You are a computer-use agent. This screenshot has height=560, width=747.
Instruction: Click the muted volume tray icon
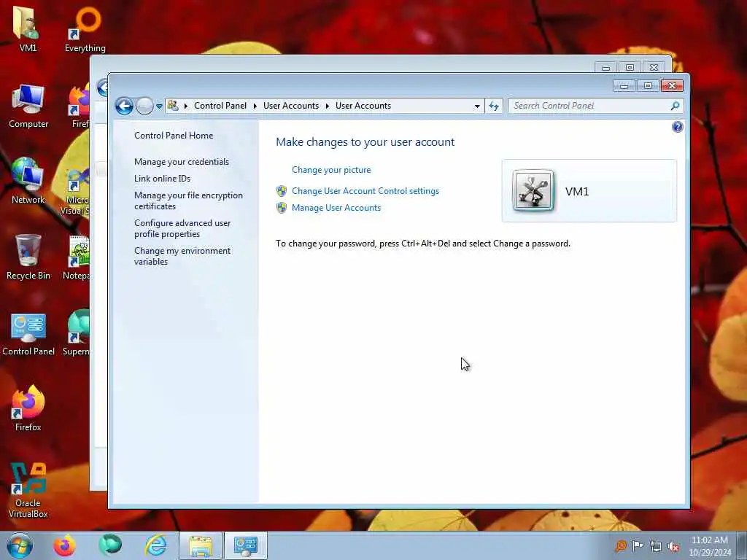coord(673,547)
